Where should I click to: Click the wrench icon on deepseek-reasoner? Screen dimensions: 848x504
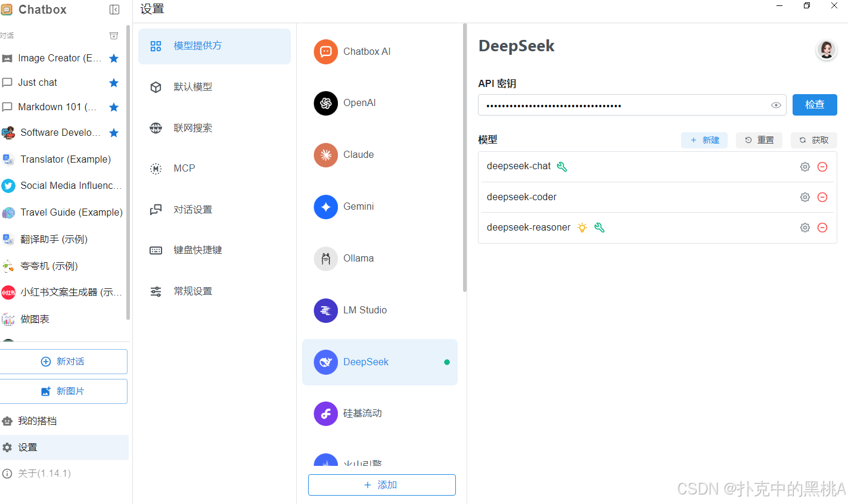point(599,228)
